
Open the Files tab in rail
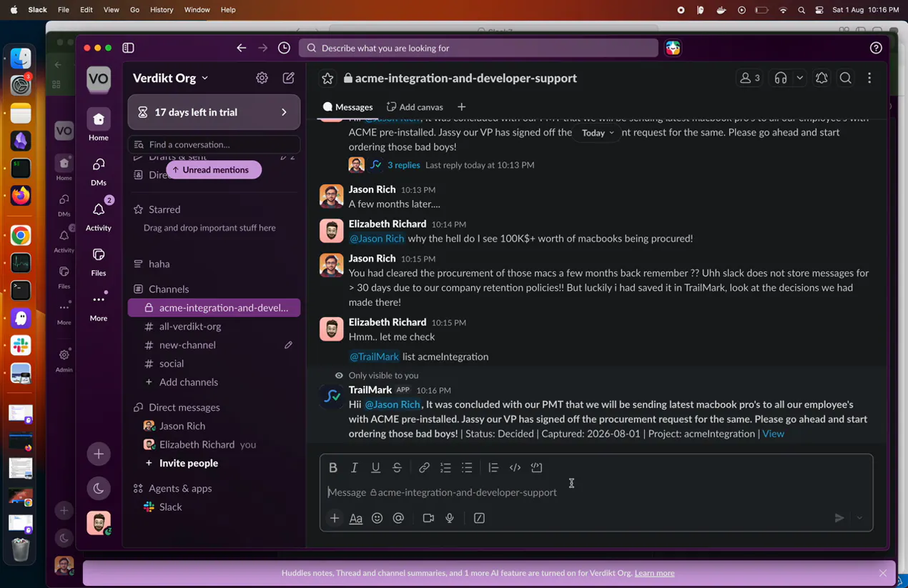[99, 261]
